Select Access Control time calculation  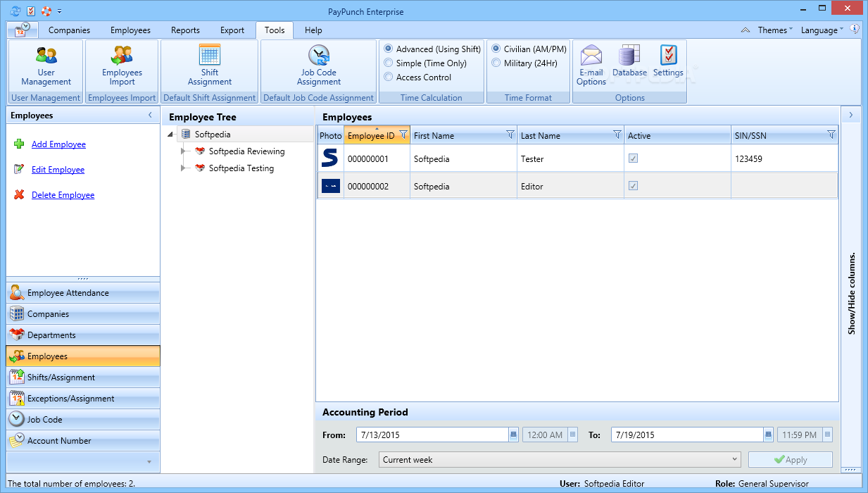click(x=417, y=77)
